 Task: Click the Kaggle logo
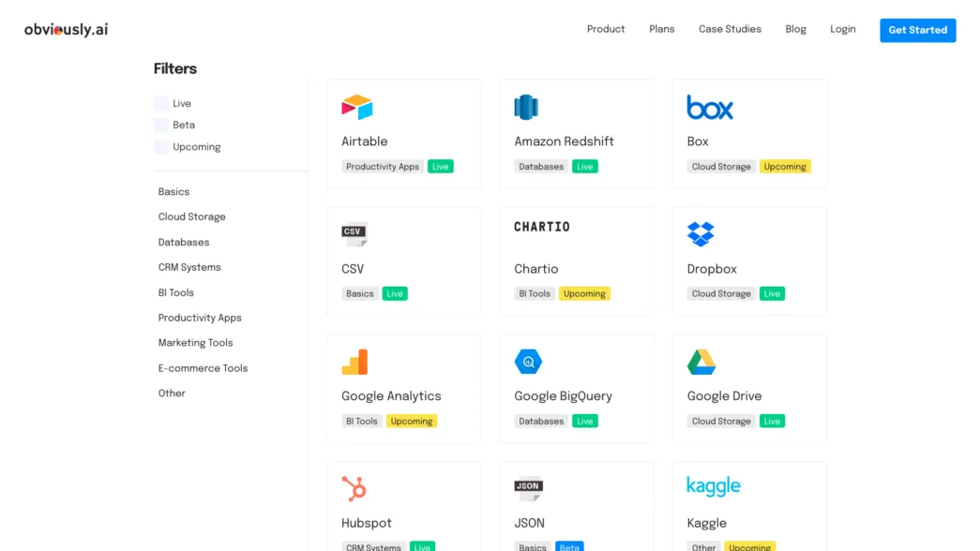point(713,486)
